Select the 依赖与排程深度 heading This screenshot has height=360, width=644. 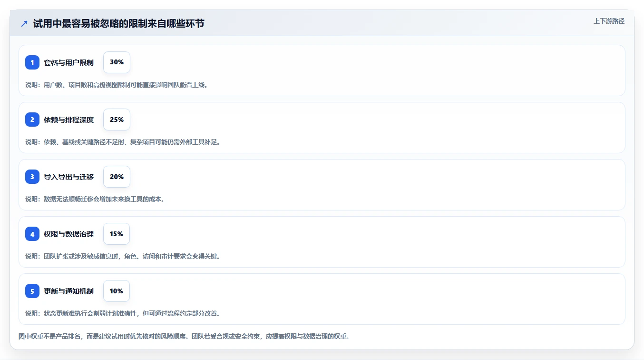pyautogui.click(x=68, y=120)
